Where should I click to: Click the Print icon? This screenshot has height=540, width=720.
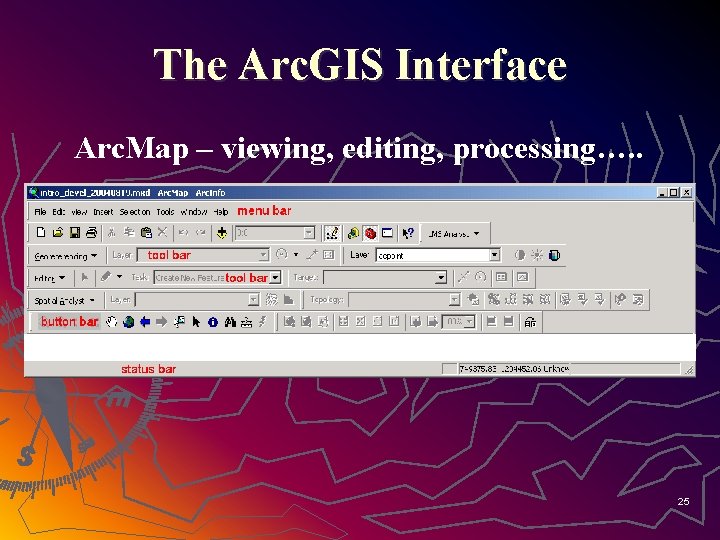pyautogui.click(x=92, y=233)
